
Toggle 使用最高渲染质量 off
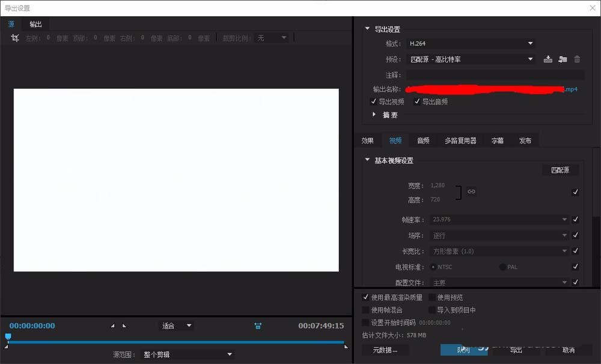click(366, 297)
